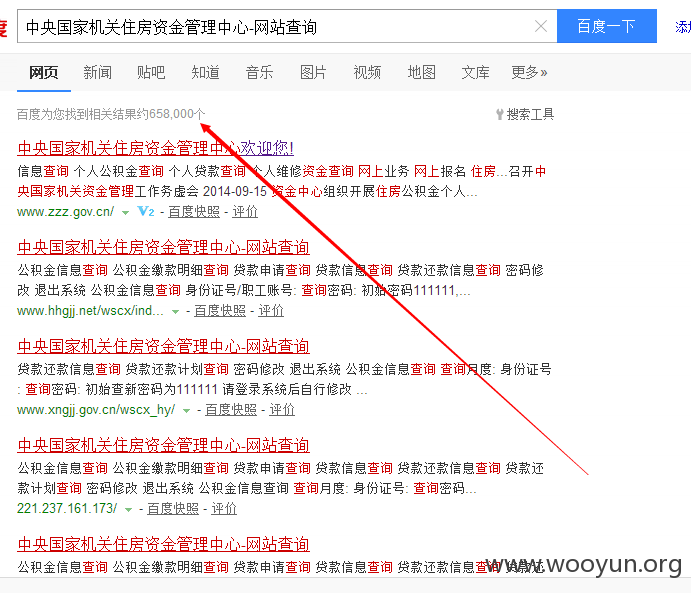Click the green URL www.hhgjj.net/wscx/ind...

(90, 311)
